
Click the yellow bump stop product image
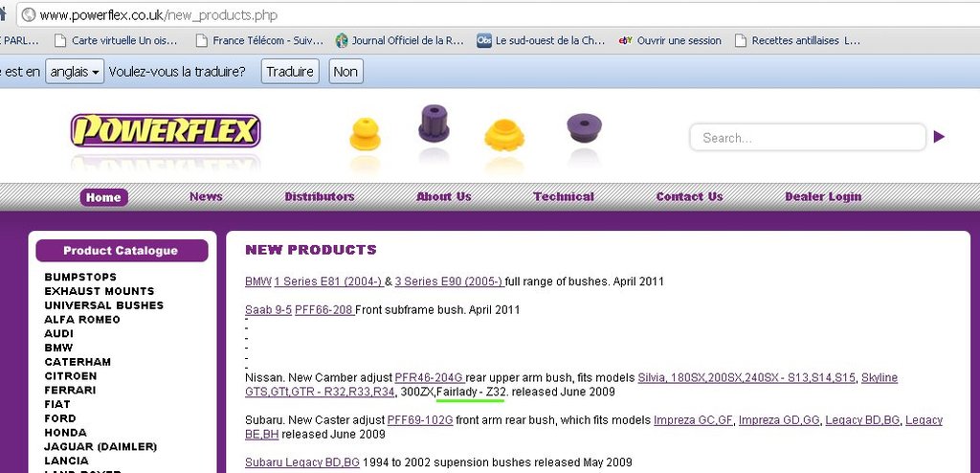pyautogui.click(x=365, y=133)
